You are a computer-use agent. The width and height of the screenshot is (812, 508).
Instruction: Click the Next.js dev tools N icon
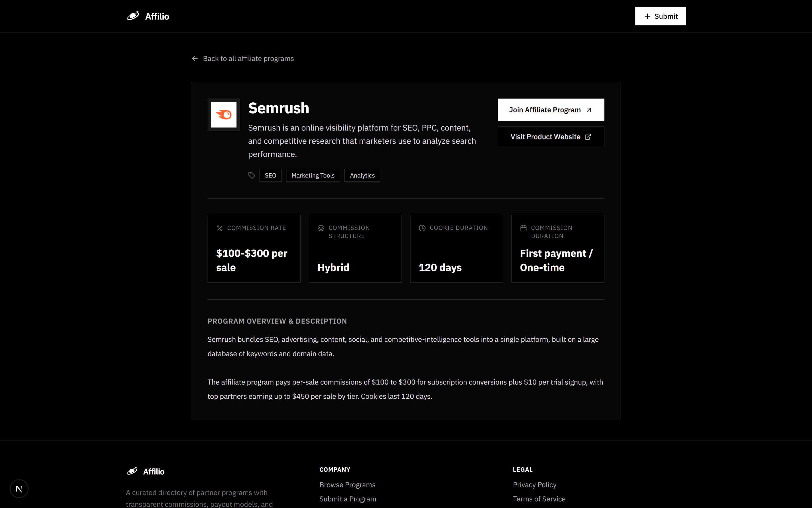tap(19, 489)
